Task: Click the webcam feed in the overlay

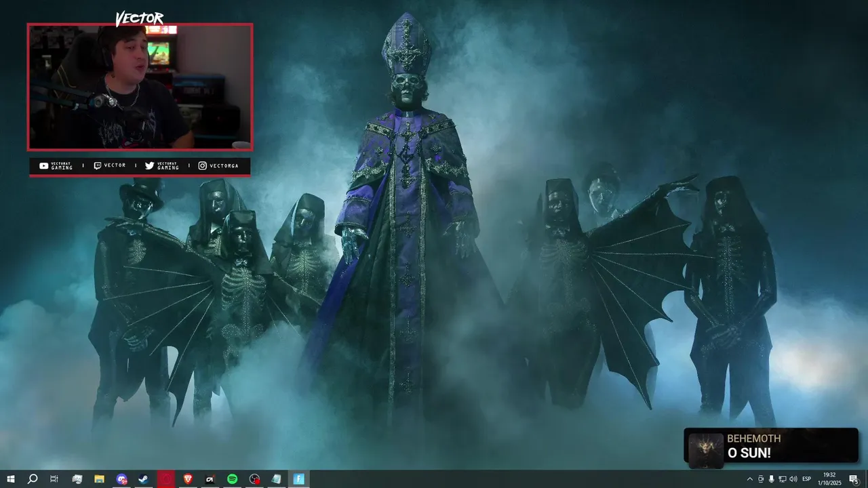Action: [140, 87]
